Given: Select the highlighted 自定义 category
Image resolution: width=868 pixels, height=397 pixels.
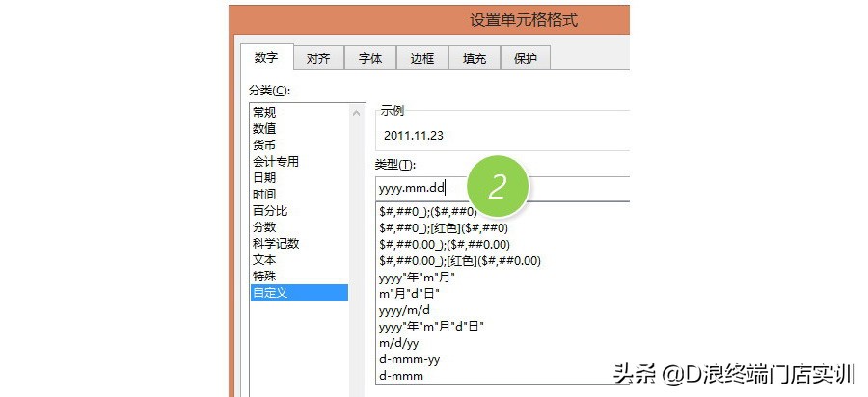Looking at the screenshot, I should click(300, 293).
